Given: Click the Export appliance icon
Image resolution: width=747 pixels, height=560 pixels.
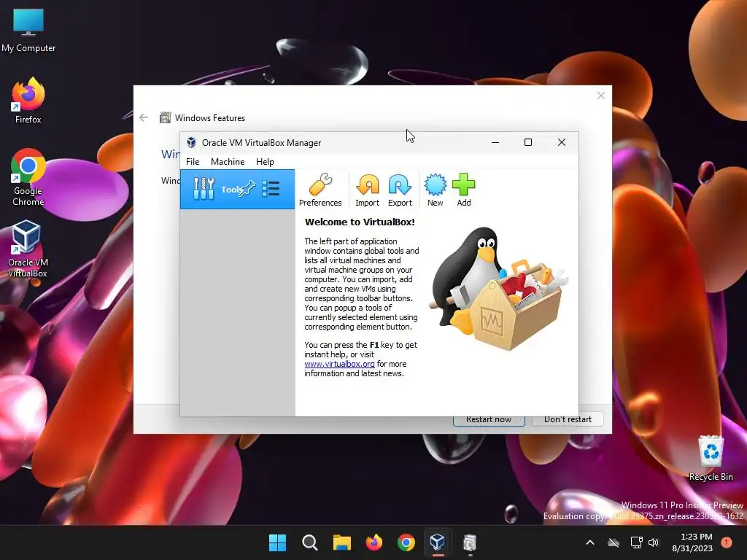Looking at the screenshot, I should (x=400, y=190).
